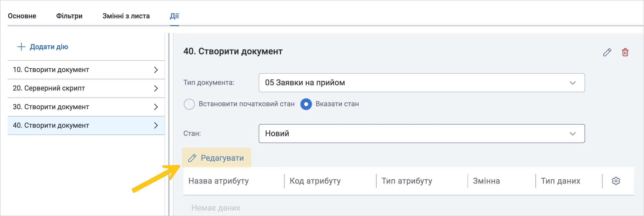Open table settings gear icon
The image size is (644, 216).
click(x=616, y=181)
